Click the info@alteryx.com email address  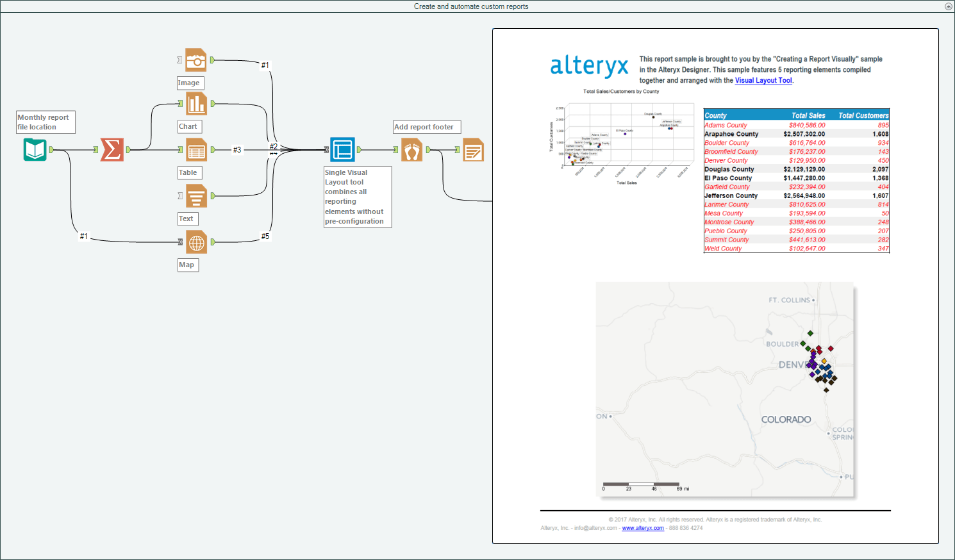(x=593, y=528)
